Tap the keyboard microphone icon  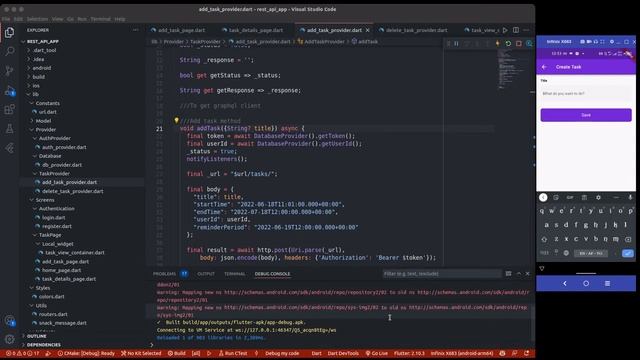tap(631, 198)
